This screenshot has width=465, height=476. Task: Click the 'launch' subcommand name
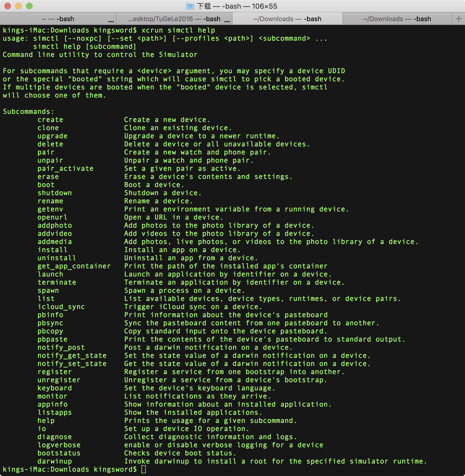(x=50, y=274)
